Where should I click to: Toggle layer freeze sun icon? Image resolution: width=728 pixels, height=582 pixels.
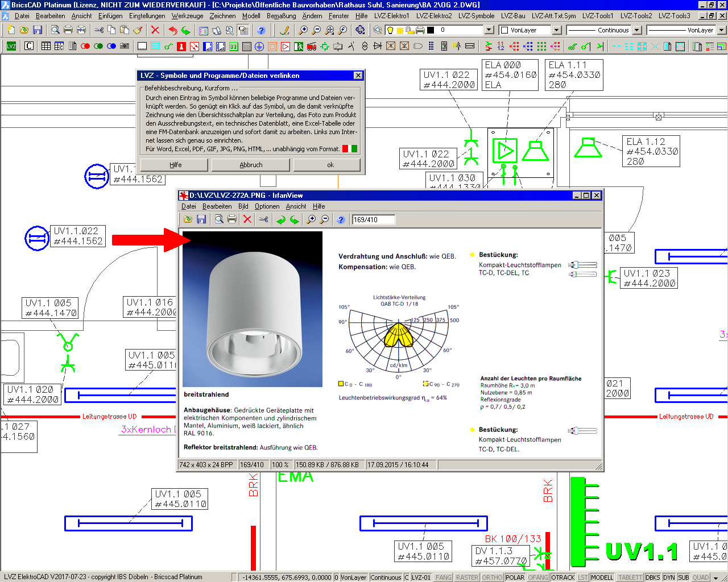400,30
